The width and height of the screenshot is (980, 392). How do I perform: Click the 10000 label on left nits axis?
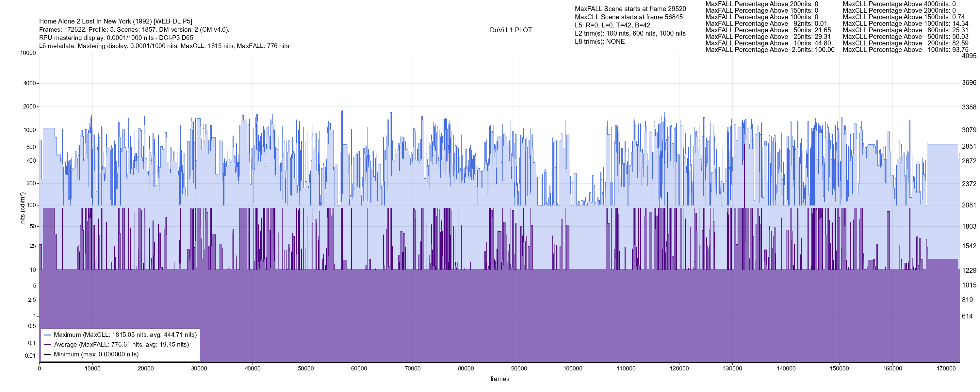(x=28, y=53)
